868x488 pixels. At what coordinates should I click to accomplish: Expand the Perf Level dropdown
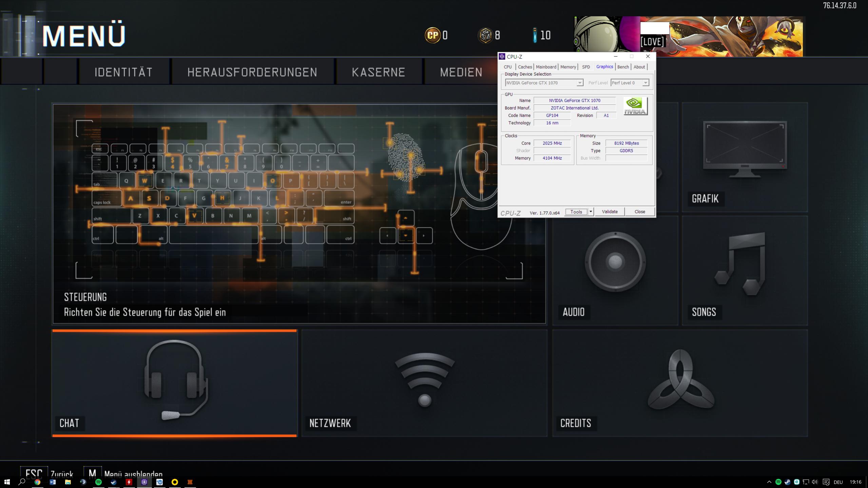(645, 83)
